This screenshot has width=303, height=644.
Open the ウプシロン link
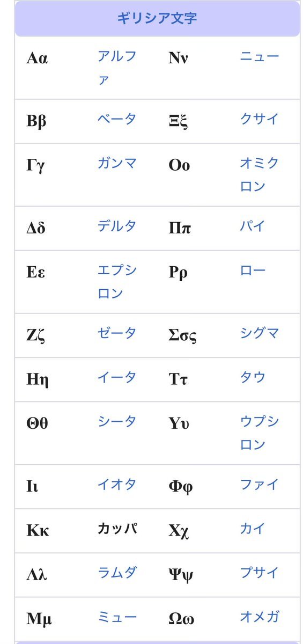(260, 433)
